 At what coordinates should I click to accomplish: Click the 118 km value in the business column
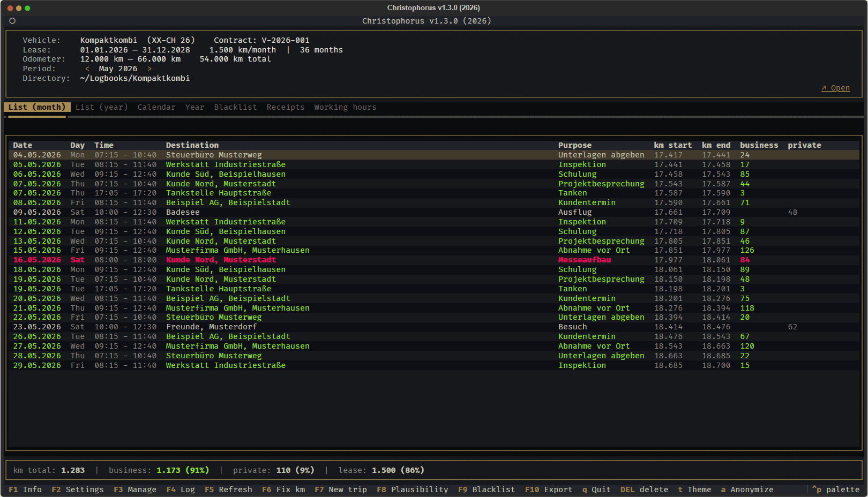tap(747, 308)
